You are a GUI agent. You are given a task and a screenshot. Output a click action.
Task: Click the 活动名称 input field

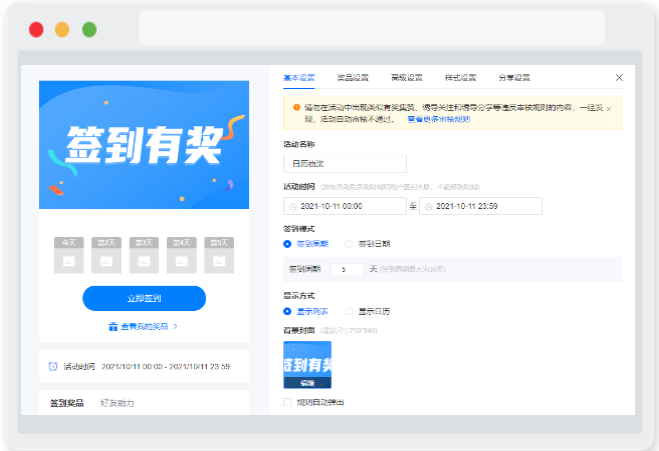tap(345, 164)
